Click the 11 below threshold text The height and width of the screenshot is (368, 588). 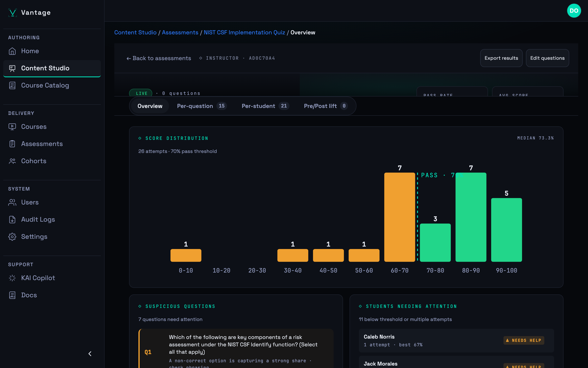pyautogui.click(x=405, y=319)
